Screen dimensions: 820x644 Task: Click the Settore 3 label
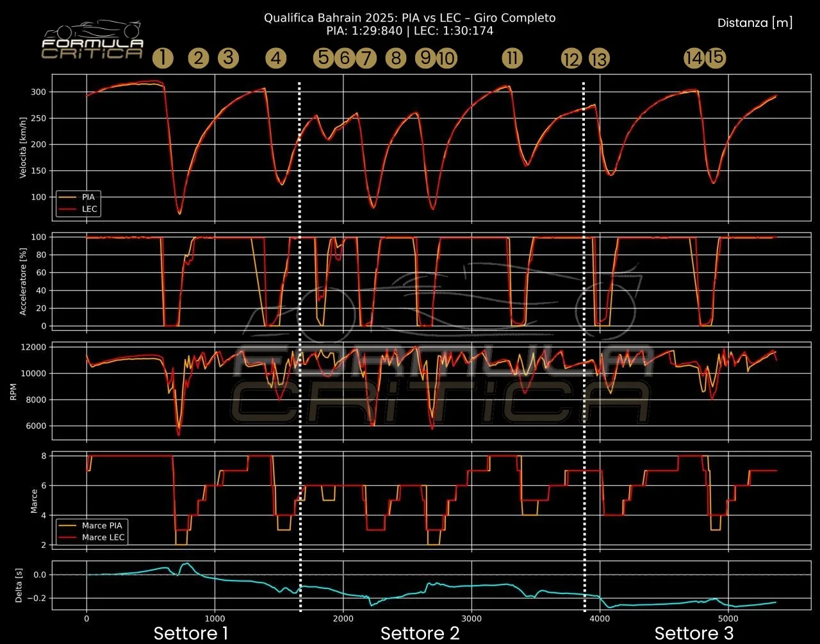click(x=694, y=633)
